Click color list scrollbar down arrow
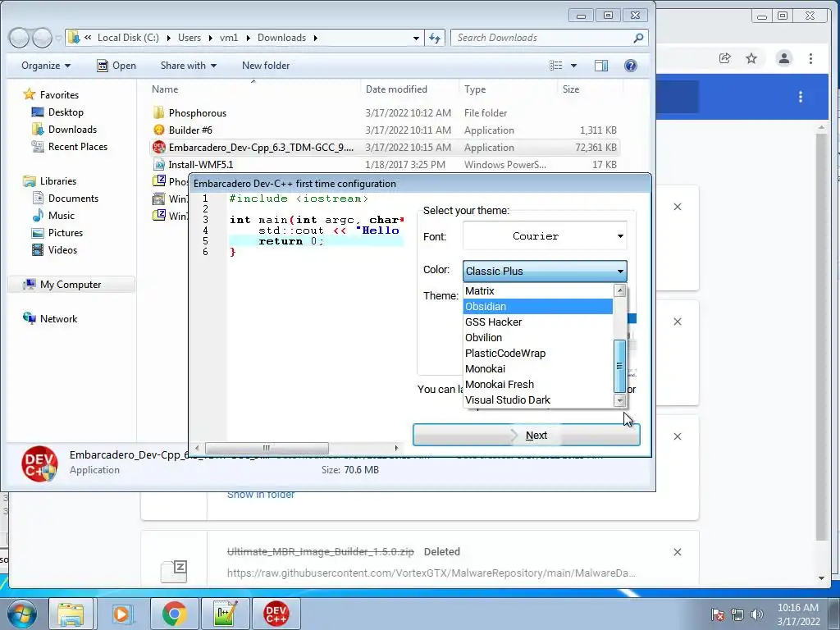Screen dimensions: 840x630 [x=620, y=400]
